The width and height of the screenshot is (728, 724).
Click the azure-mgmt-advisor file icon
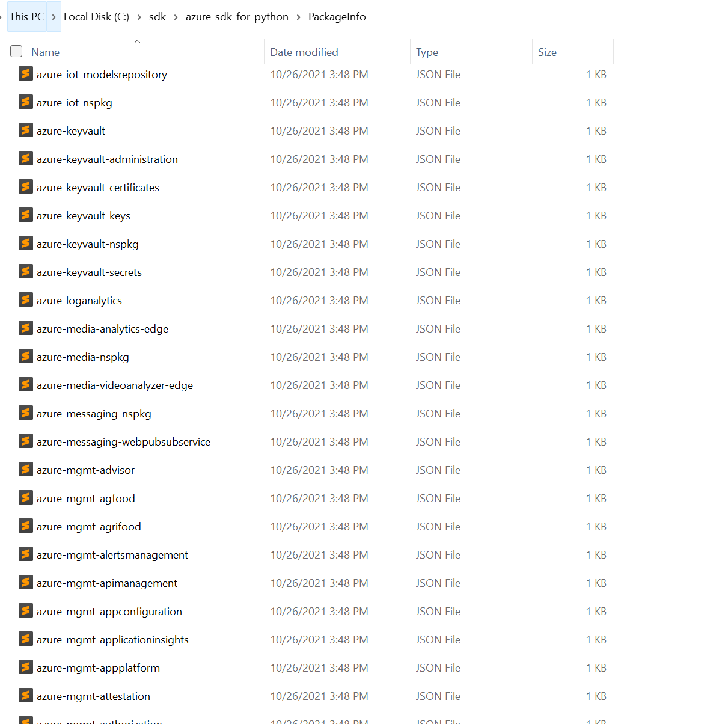[26, 469]
